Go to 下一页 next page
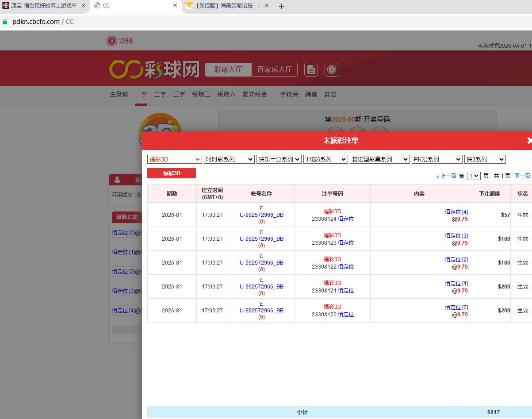The height and width of the screenshot is (419, 532). click(522, 176)
